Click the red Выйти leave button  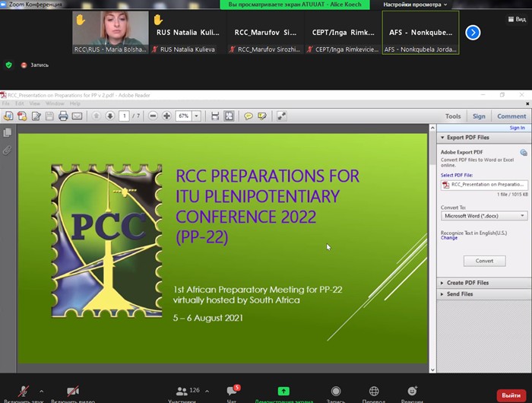pos(511,395)
